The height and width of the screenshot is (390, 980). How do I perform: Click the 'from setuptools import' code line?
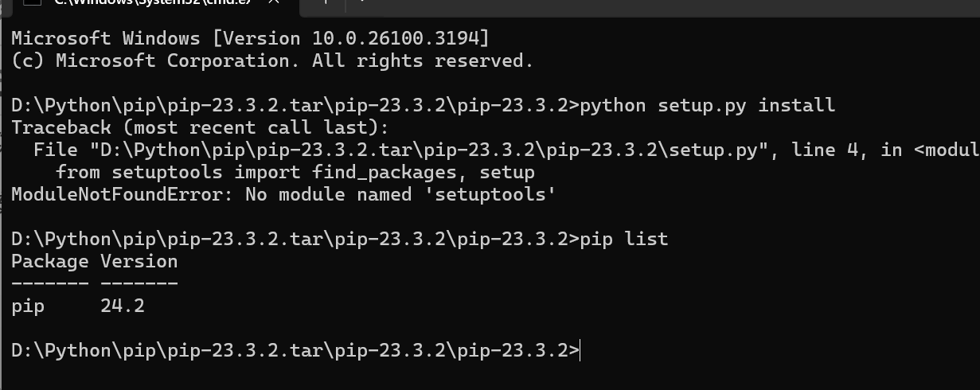pos(295,172)
